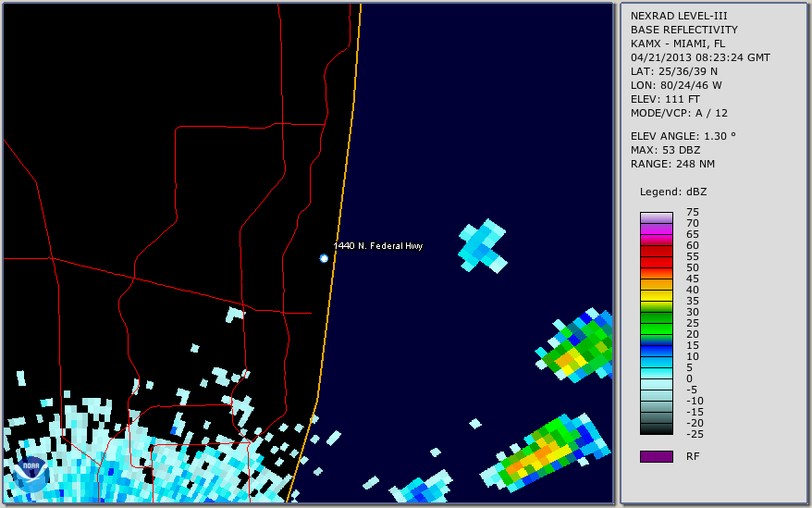Click the '-25' legend value
The width and height of the screenshot is (812, 508).
tap(695, 434)
